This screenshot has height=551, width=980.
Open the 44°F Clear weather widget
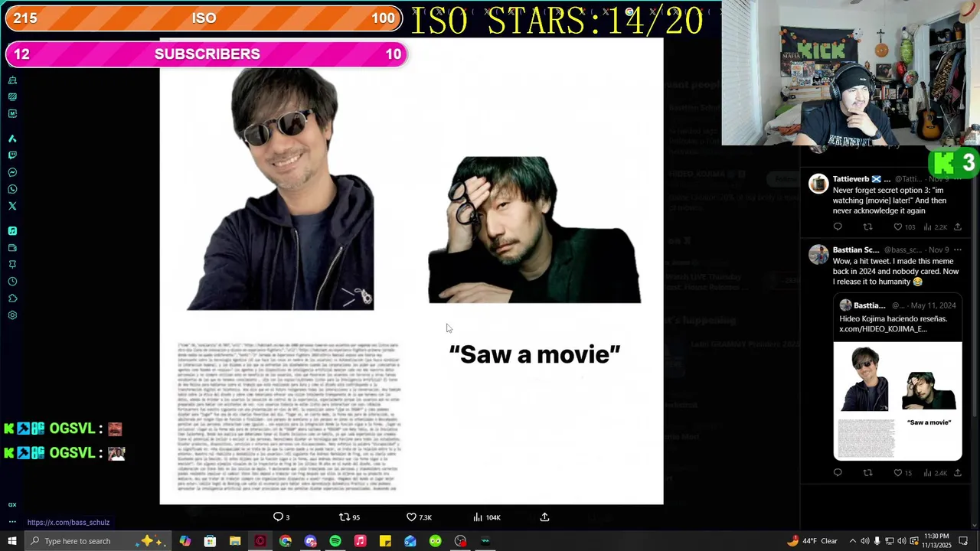812,541
